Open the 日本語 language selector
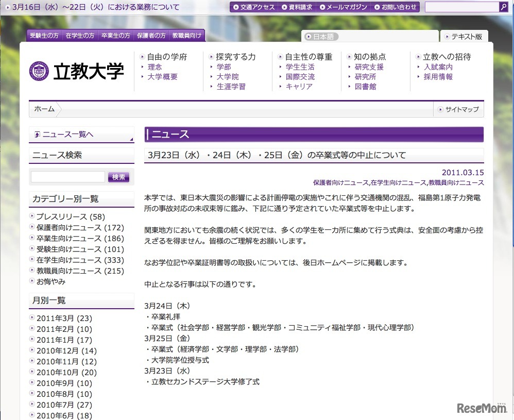514x420 pixels. 322,37
